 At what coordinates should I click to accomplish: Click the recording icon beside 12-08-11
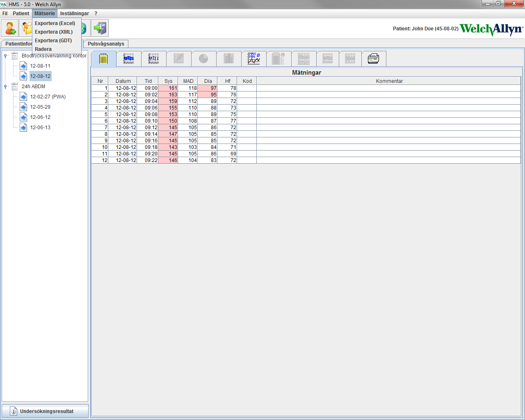[23, 66]
